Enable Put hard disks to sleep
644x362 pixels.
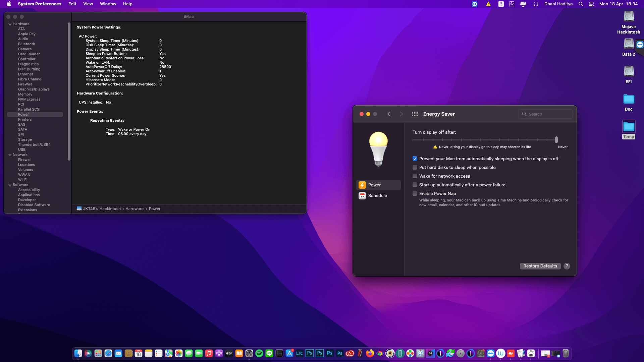415,168
